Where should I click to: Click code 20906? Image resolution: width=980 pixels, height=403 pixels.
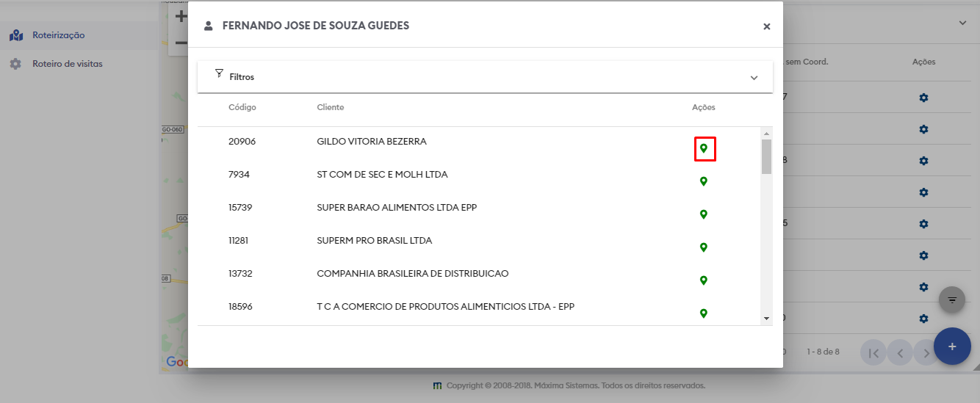click(x=242, y=141)
